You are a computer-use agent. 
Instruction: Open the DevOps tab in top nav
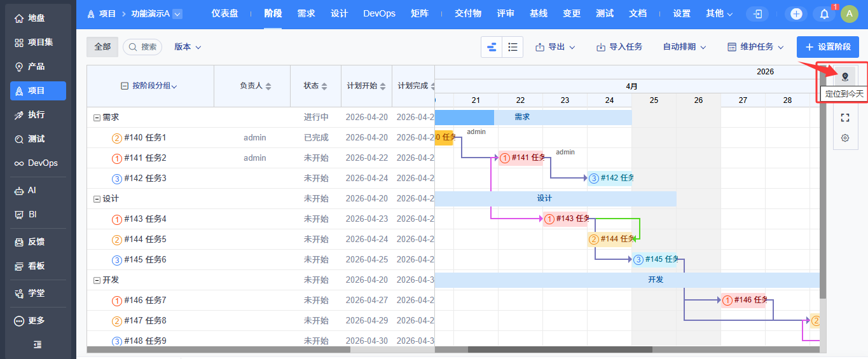[379, 14]
